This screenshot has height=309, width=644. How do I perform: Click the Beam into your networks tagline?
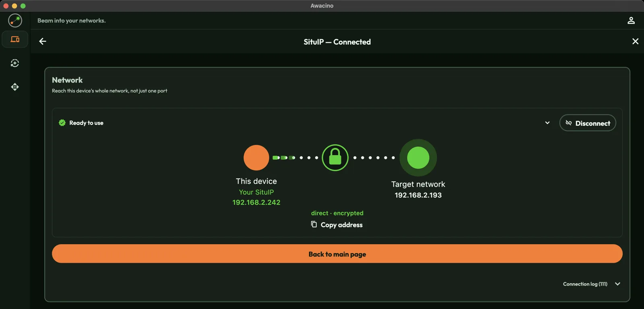tap(72, 21)
